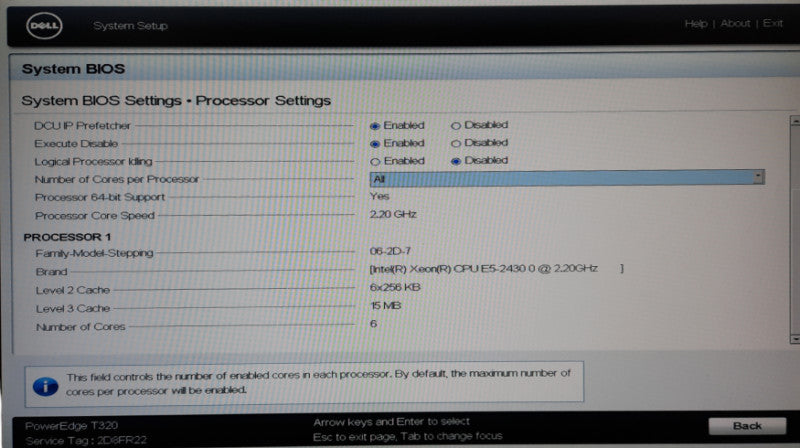Select Disabled for DCU IP Prefetcher
Screen dimensions: 800x448
[456, 126]
